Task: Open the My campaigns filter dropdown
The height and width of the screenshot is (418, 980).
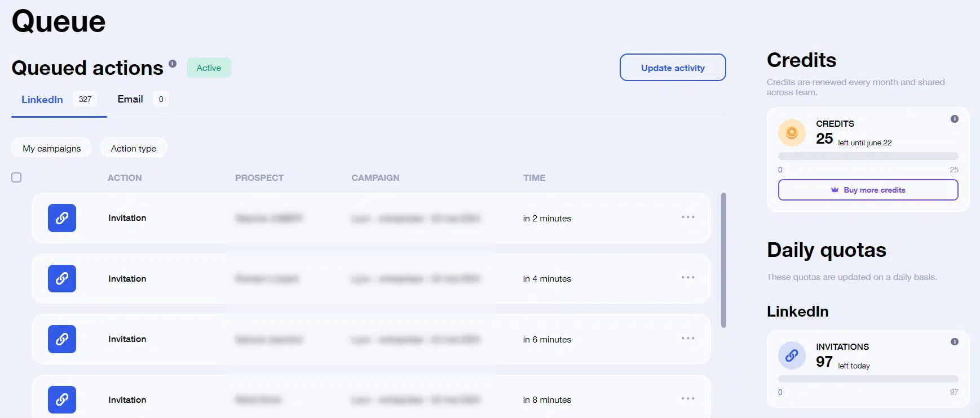Action: pos(52,148)
